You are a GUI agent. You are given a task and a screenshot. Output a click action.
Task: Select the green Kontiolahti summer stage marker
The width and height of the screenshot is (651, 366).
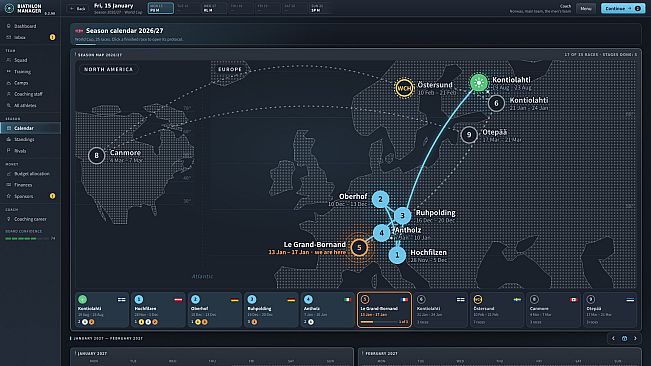point(478,83)
